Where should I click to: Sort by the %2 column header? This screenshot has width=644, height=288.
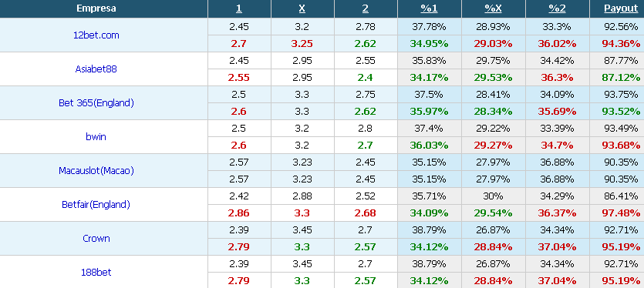tap(558, 8)
